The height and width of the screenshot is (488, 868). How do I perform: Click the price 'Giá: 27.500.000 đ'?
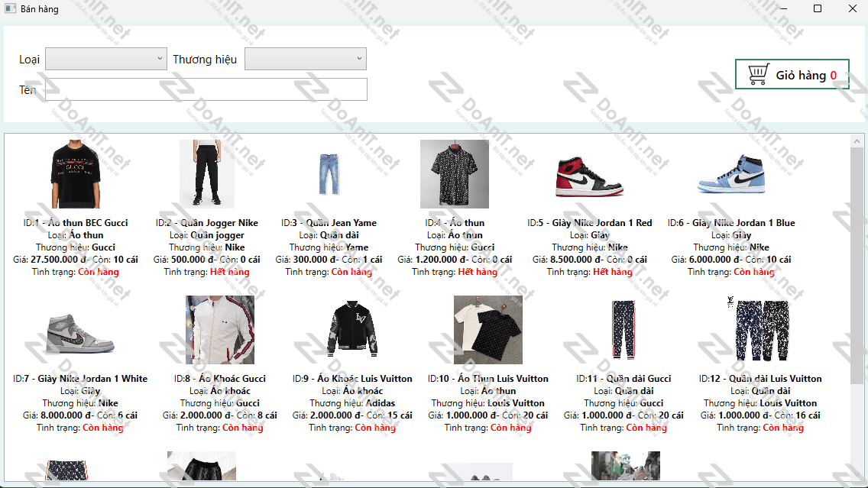pos(50,260)
